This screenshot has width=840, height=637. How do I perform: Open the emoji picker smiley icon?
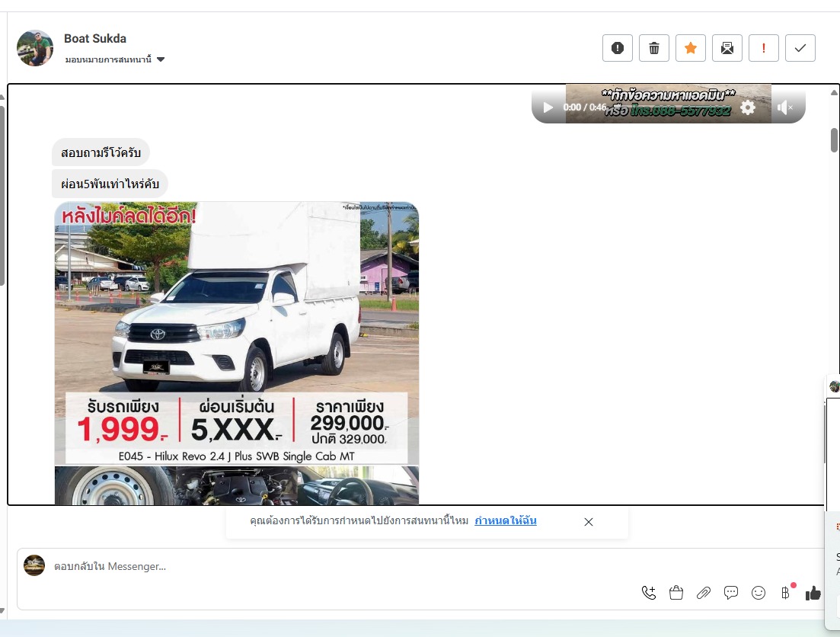point(758,593)
